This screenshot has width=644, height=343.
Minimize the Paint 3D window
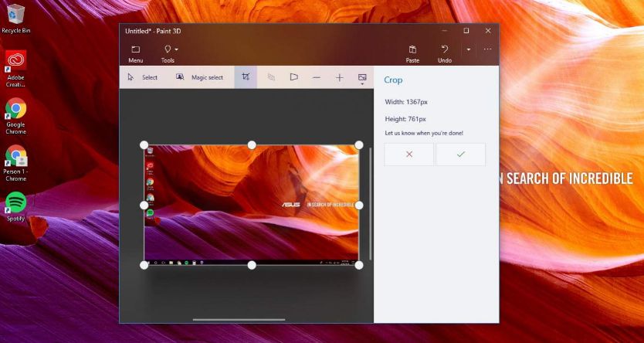[445, 31]
